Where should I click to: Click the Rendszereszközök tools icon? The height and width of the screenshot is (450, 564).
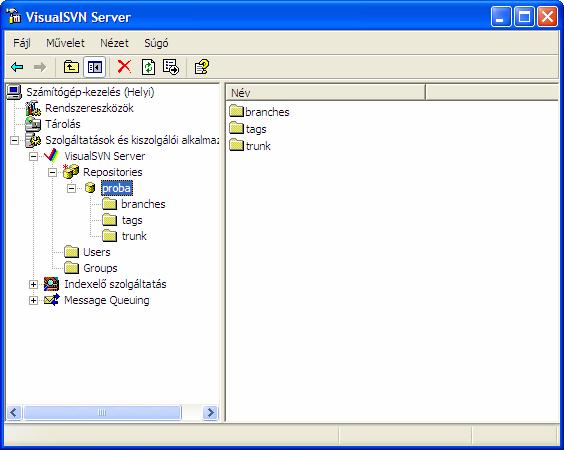pyautogui.click(x=33, y=108)
